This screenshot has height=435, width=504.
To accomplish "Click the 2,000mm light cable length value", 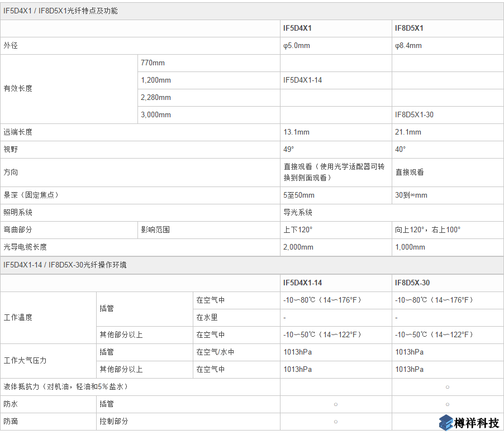I will 294,247.
